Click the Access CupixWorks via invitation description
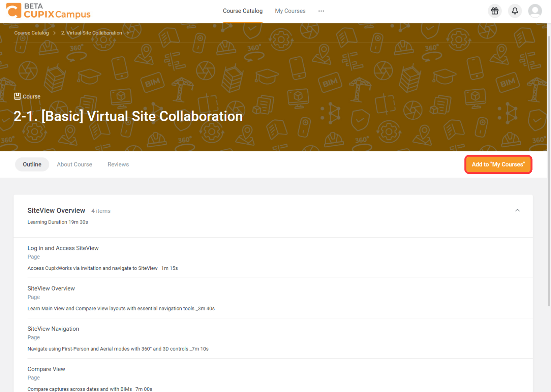 [x=103, y=268]
